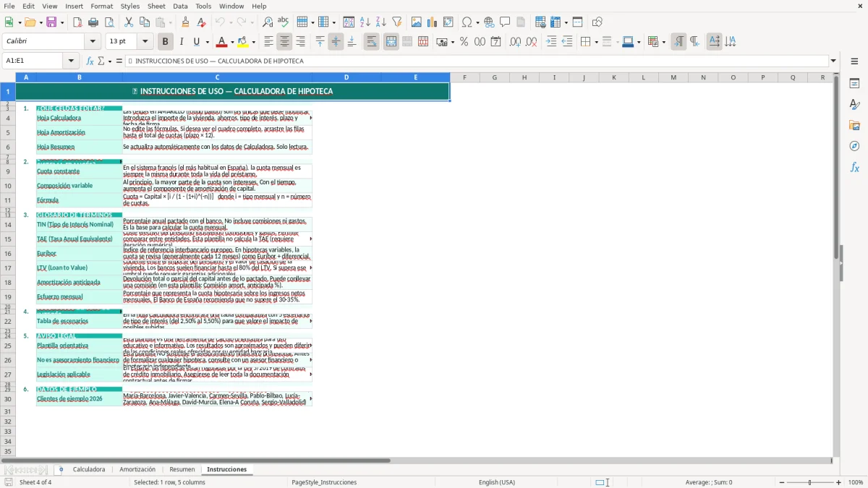Toggle Right-to-Left paragraph direction
Viewport: 868px width, 488px height.
694,42
